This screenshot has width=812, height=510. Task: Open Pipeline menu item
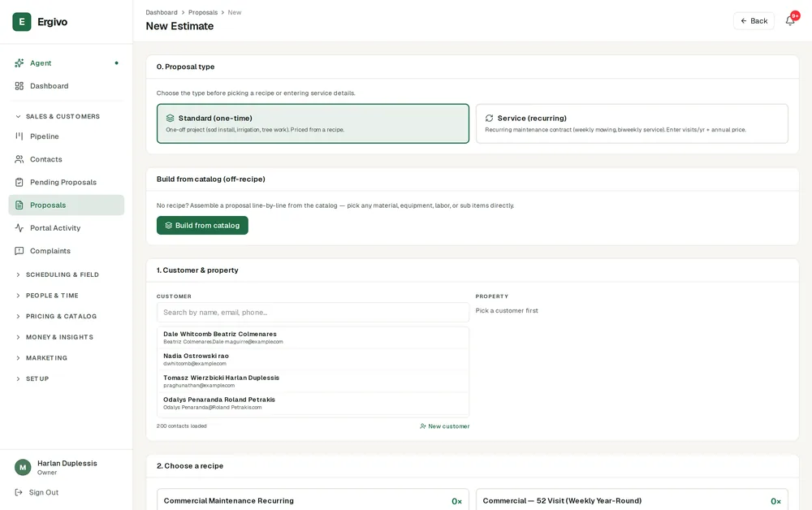[x=67, y=136]
